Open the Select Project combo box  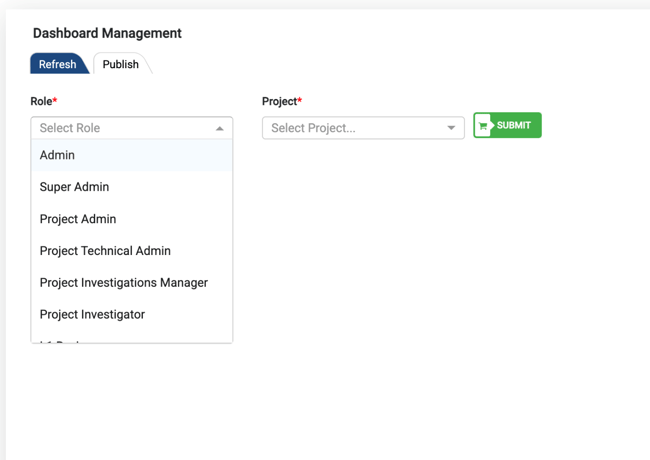355,128
